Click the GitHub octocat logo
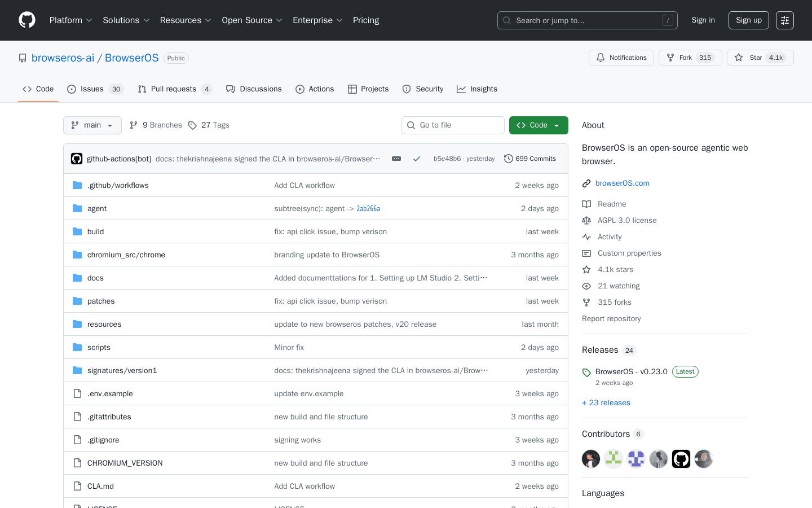 pyautogui.click(x=27, y=20)
